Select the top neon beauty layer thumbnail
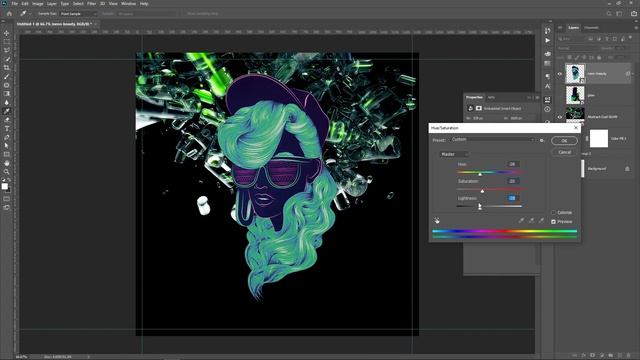 click(x=575, y=73)
